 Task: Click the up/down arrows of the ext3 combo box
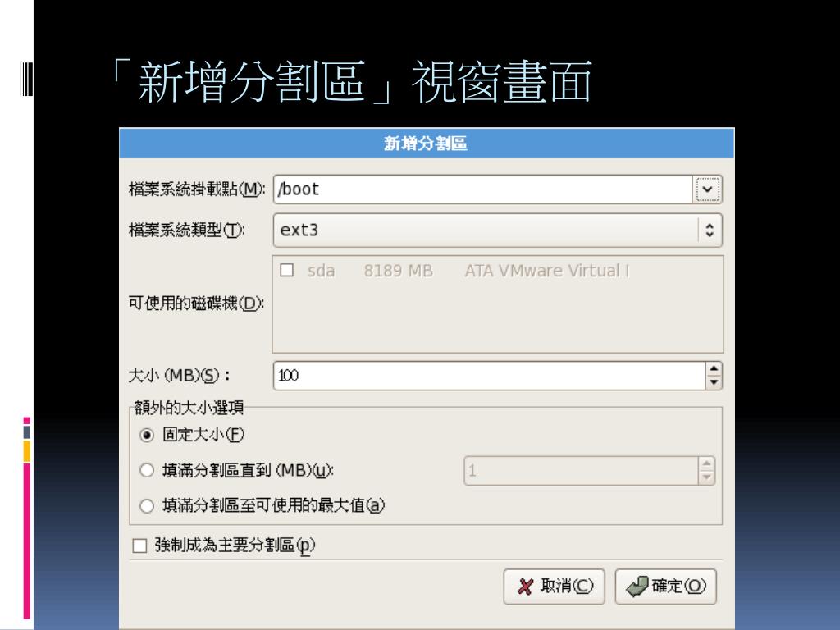[x=710, y=231]
